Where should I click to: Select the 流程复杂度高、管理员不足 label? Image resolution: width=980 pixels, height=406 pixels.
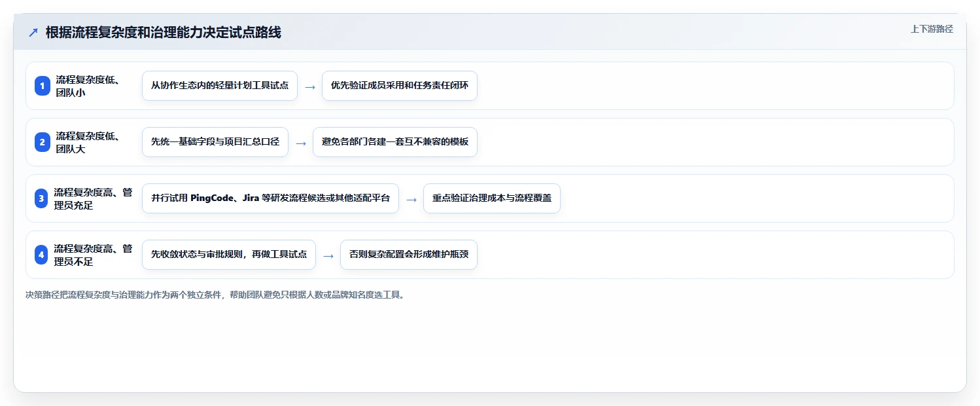click(x=93, y=255)
